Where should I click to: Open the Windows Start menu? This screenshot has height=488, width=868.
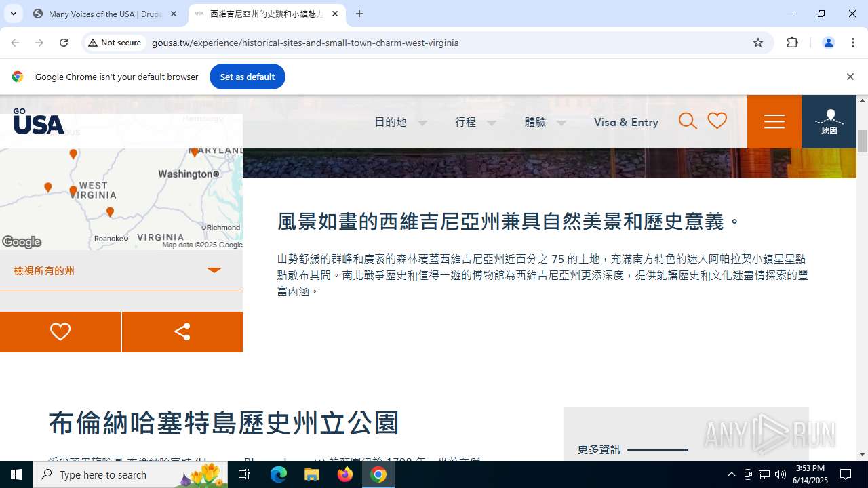[16, 474]
